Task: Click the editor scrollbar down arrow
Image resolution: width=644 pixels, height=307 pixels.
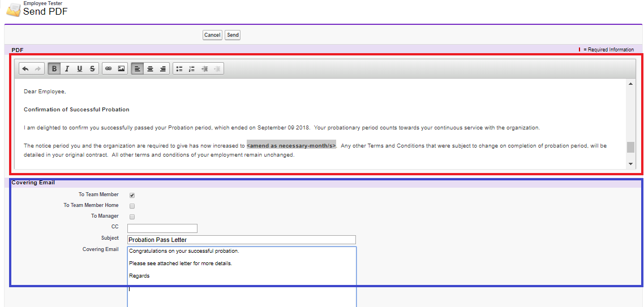Action: click(x=631, y=164)
